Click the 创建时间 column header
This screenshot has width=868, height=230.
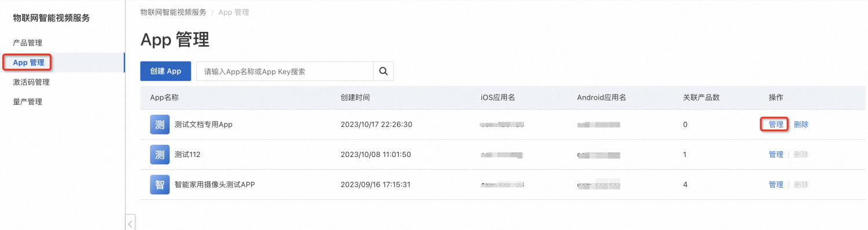tap(355, 97)
